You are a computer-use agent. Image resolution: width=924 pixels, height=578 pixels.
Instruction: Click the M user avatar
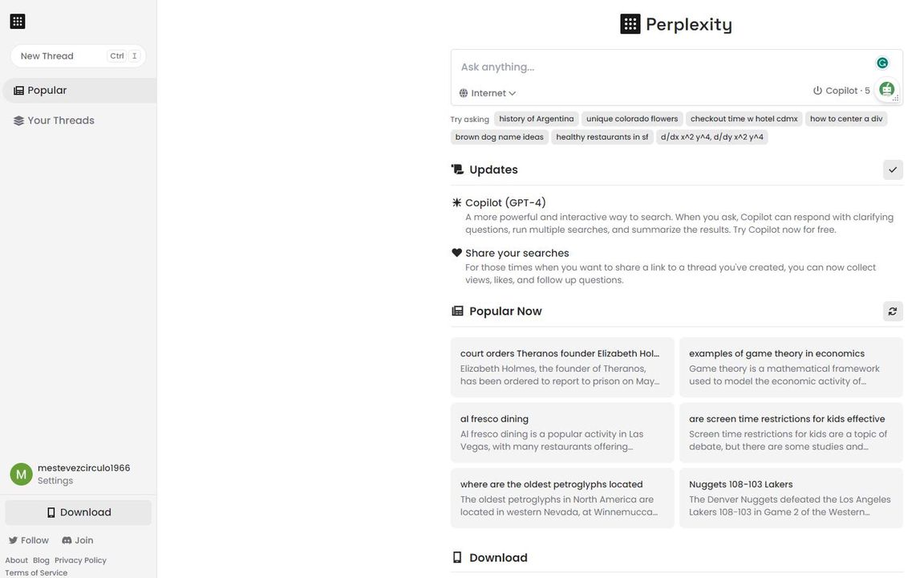(21, 474)
